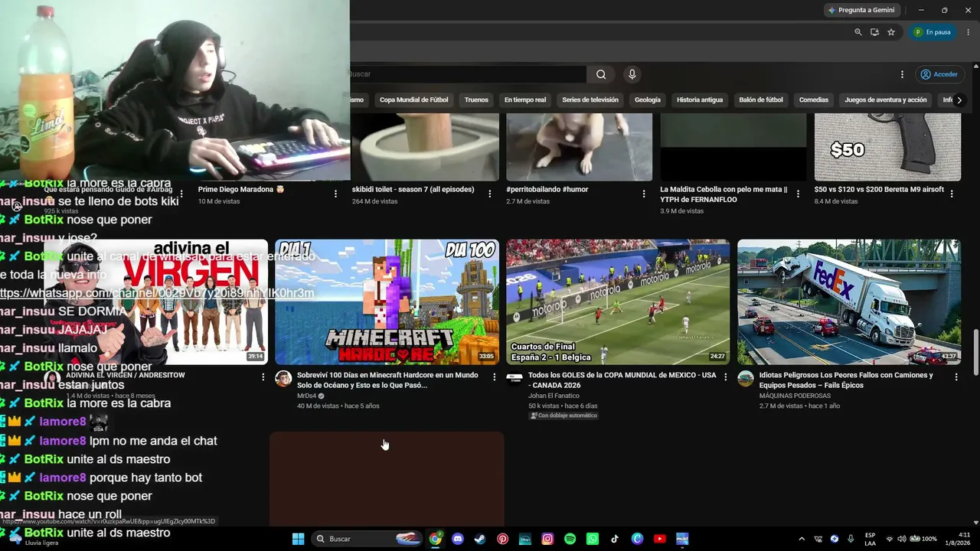The image size is (980, 551).
Task: Select the 'Comedias' category chip
Action: click(814, 99)
